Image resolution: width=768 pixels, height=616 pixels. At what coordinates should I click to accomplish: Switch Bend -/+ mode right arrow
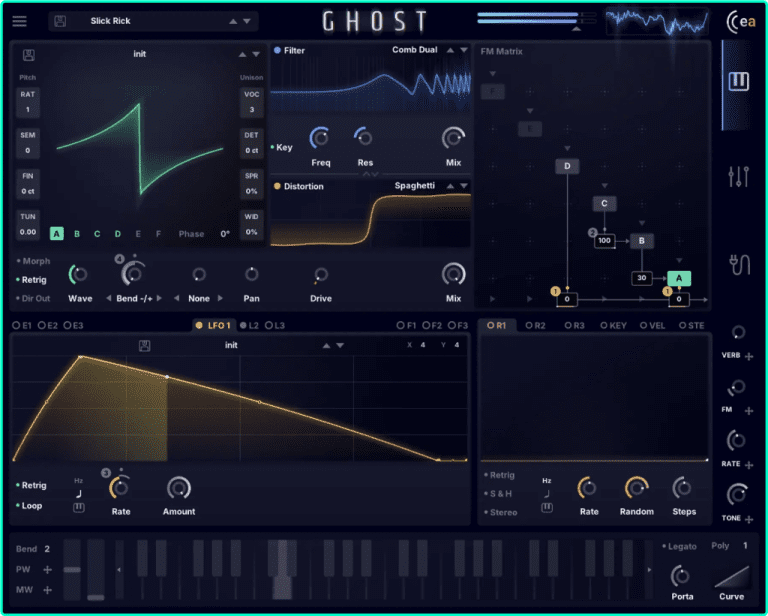pos(159,298)
